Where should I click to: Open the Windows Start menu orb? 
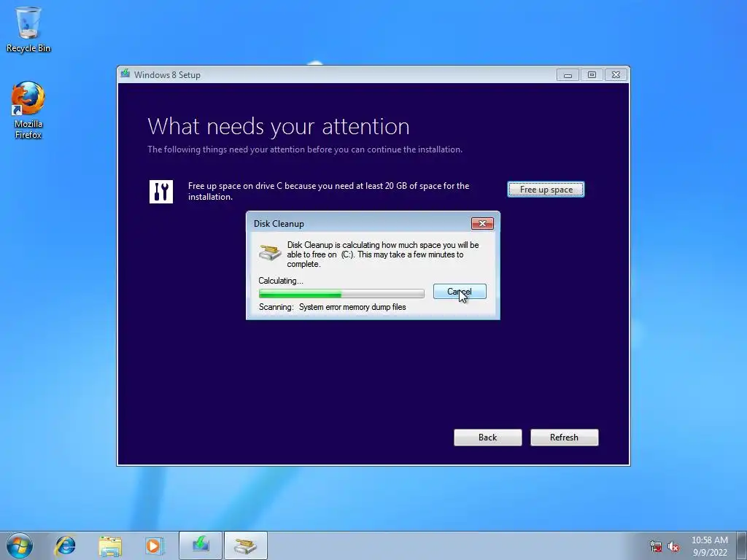click(x=20, y=545)
